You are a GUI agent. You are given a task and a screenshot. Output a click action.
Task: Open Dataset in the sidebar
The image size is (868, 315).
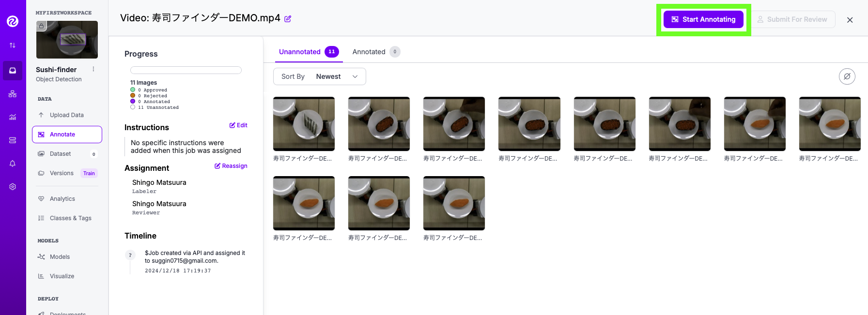pyautogui.click(x=67, y=154)
